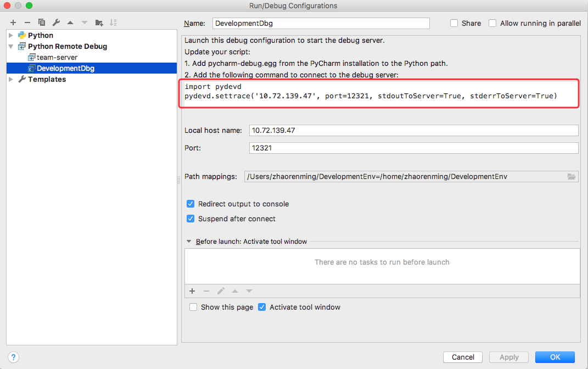Click the add new configuration plus icon
Viewport: 588px width, 369px height.
pyautogui.click(x=13, y=23)
